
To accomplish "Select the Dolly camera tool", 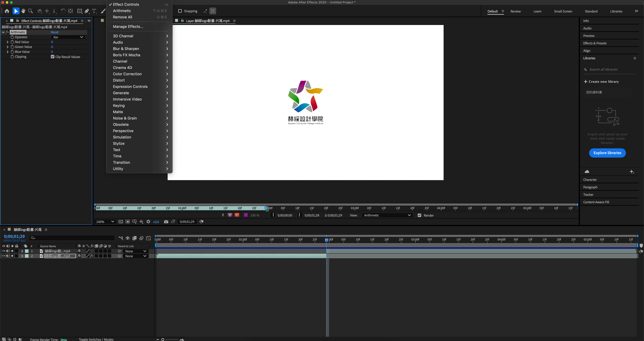I will pos(54,11).
